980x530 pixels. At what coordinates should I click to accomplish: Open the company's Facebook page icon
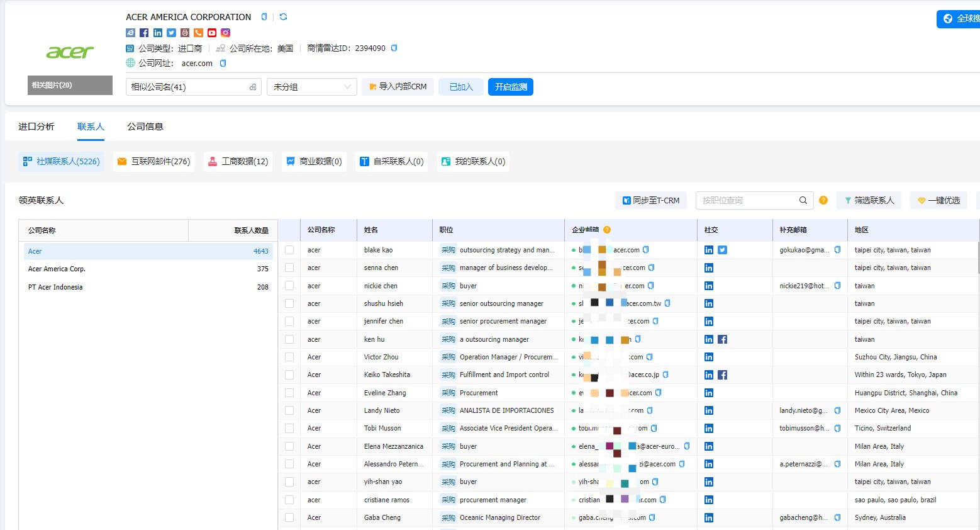144,33
